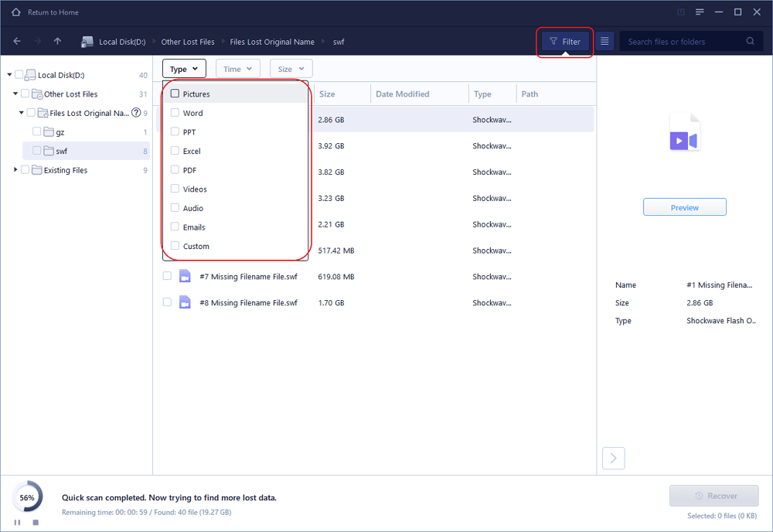
Task: Click the Return to Home icon
Action: (x=15, y=12)
